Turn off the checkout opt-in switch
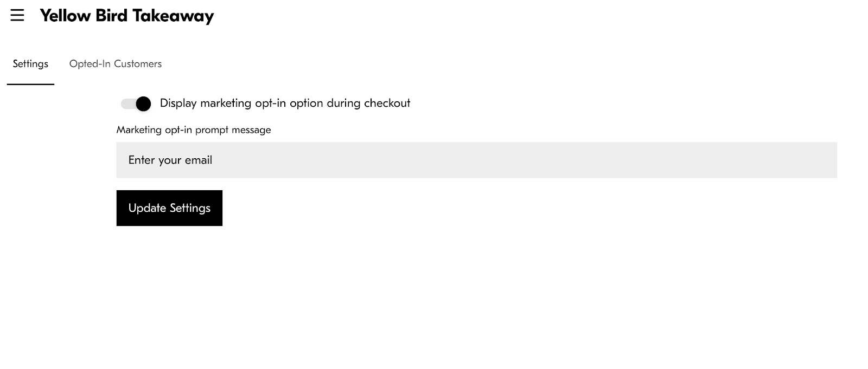This screenshot has height=369, width=868. tap(136, 103)
